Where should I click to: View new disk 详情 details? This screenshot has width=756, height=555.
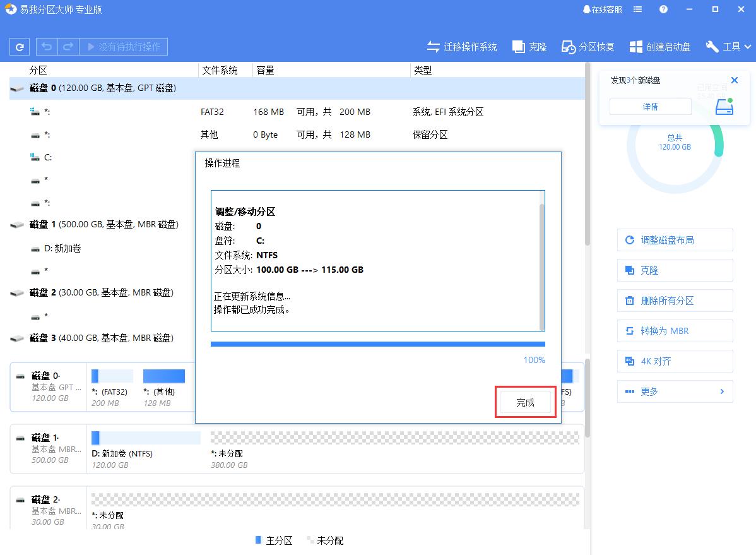(x=650, y=107)
